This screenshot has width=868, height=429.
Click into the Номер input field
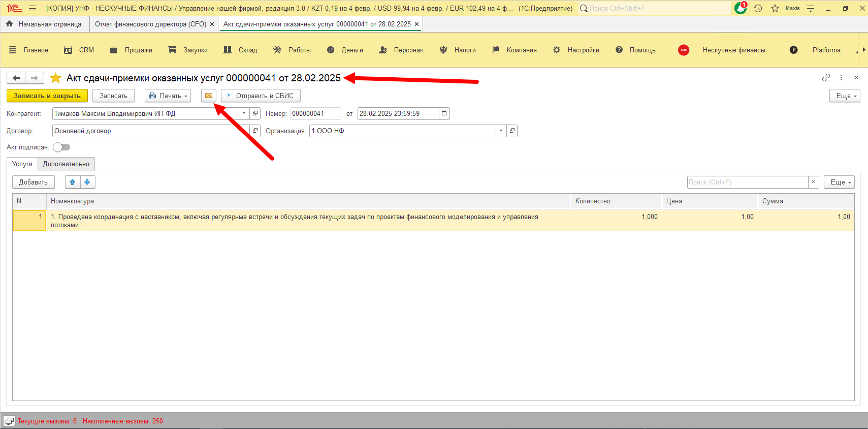[x=315, y=113]
